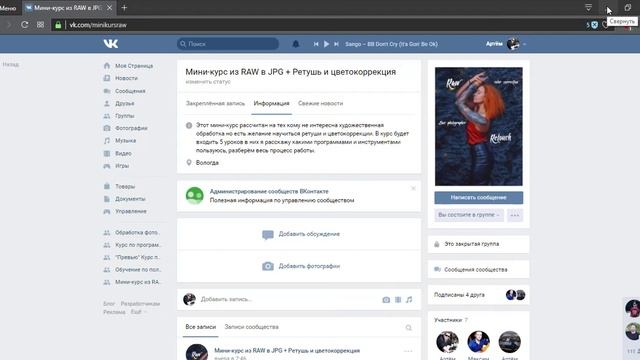This screenshot has width=640, height=360.
Task: Open the group actions three-dots button
Action: pos(515,215)
